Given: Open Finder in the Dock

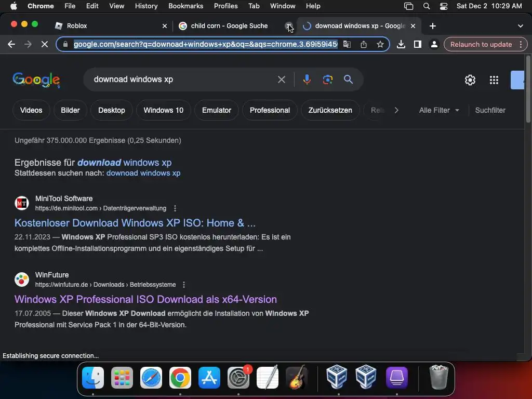Looking at the screenshot, I should [x=93, y=378].
